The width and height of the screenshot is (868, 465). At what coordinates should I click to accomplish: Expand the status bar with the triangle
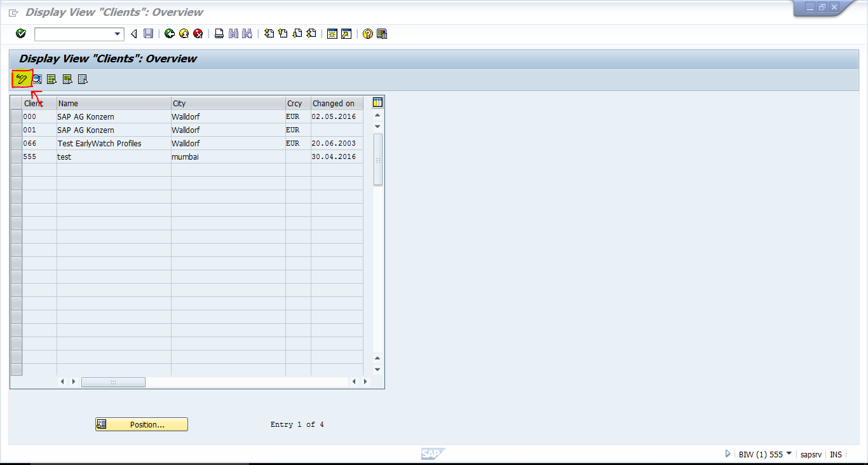(x=728, y=454)
